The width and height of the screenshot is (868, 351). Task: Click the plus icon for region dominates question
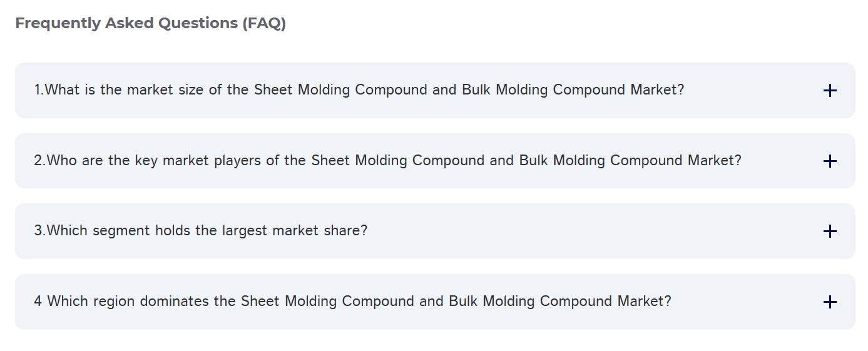coord(829,302)
